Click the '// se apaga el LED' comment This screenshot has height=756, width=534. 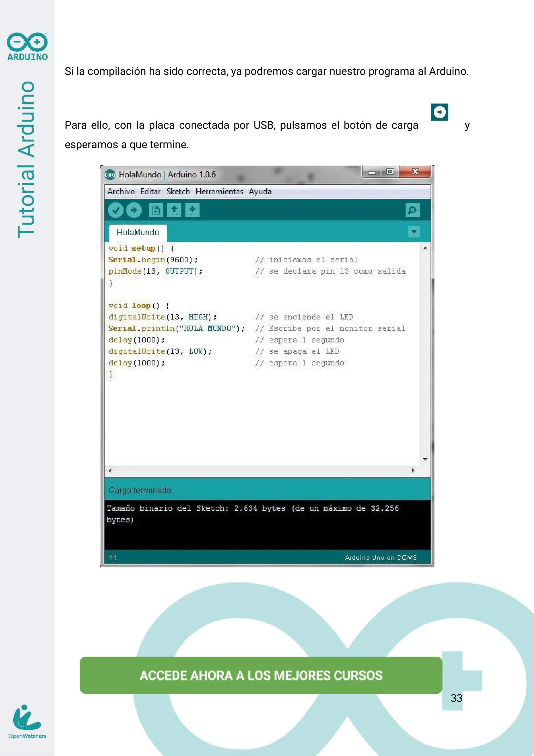pyautogui.click(x=297, y=352)
